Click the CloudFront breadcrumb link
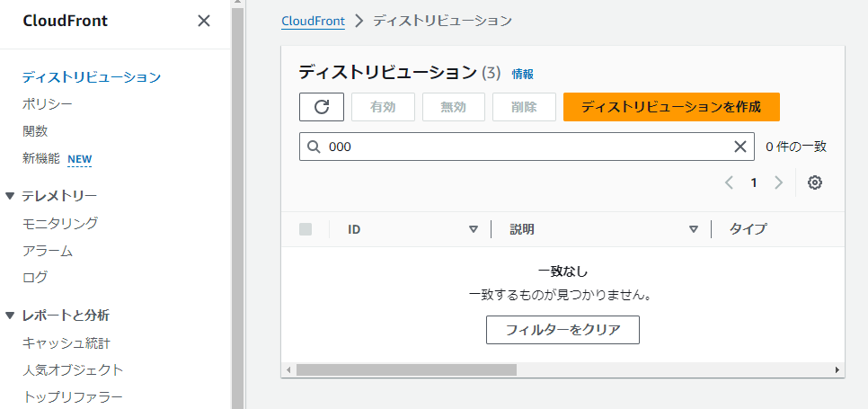 pyautogui.click(x=313, y=21)
